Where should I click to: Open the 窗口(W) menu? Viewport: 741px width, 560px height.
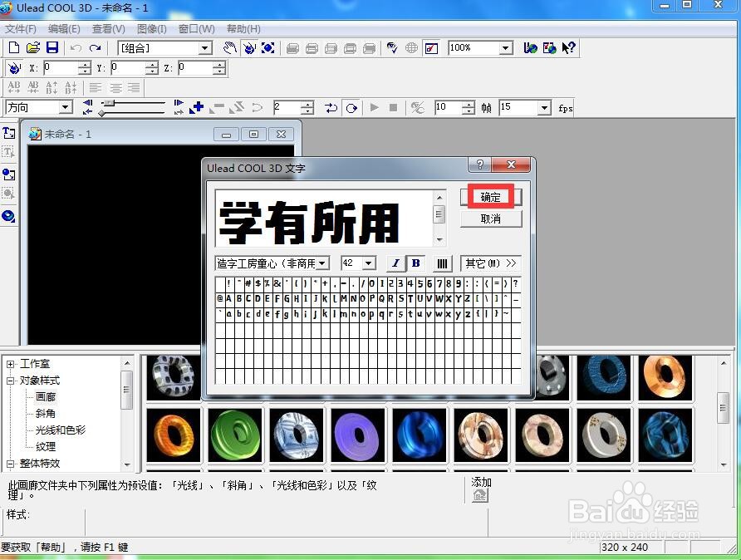[197, 29]
